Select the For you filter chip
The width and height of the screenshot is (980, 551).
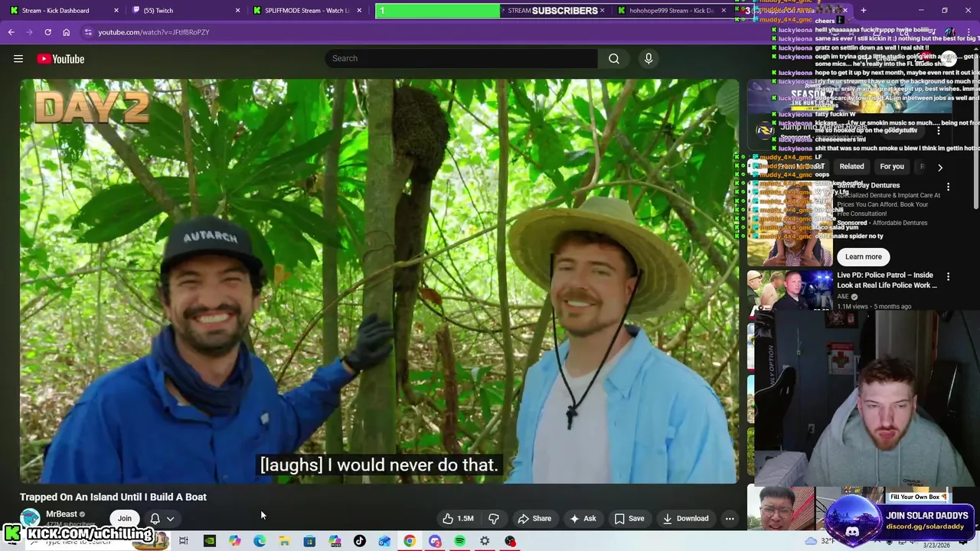coord(892,166)
